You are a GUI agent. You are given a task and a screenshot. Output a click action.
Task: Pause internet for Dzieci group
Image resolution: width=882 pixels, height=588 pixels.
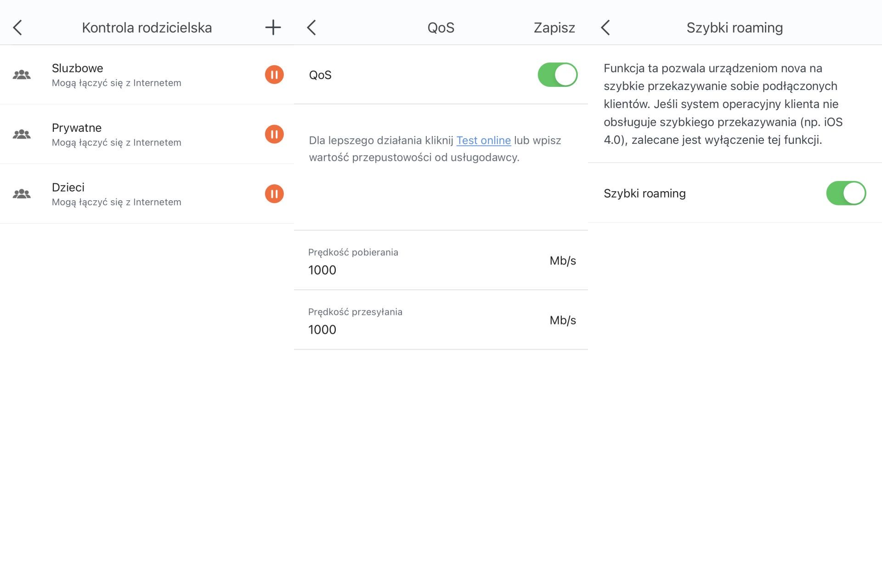[x=274, y=193]
